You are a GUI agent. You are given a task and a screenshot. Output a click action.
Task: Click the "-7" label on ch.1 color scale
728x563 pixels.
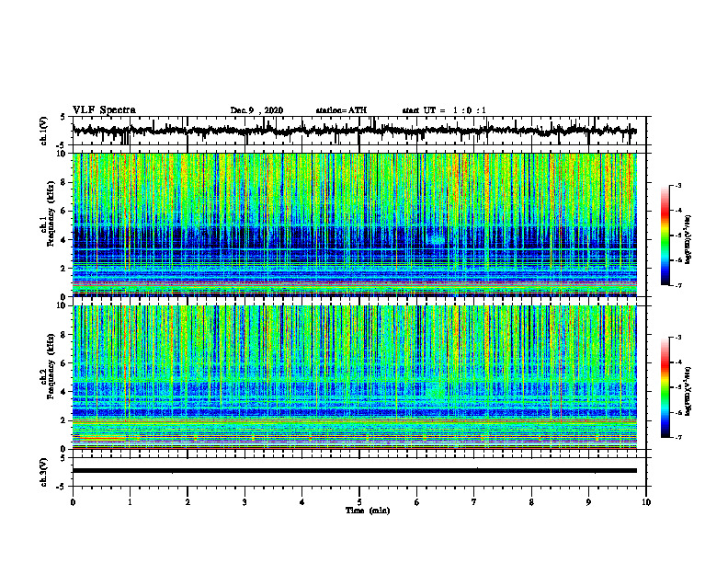tap(678, 285)
